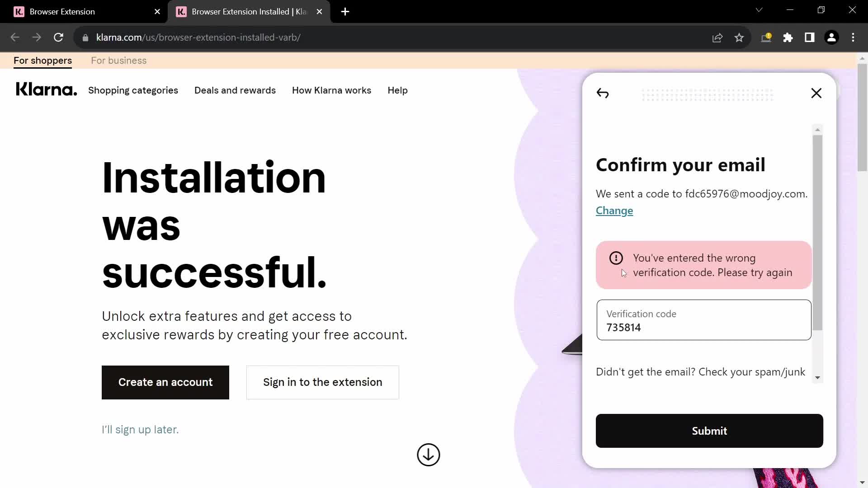Image resolution: width=868 pixels, height=488 pixels.
Task: Click the download arrow circle icon on page
Action: point(429,455)
